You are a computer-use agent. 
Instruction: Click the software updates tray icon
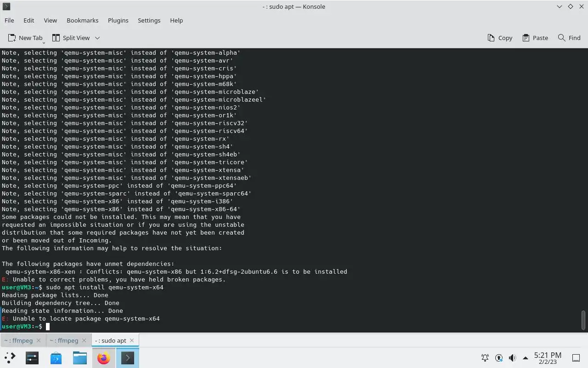[499, 357]
